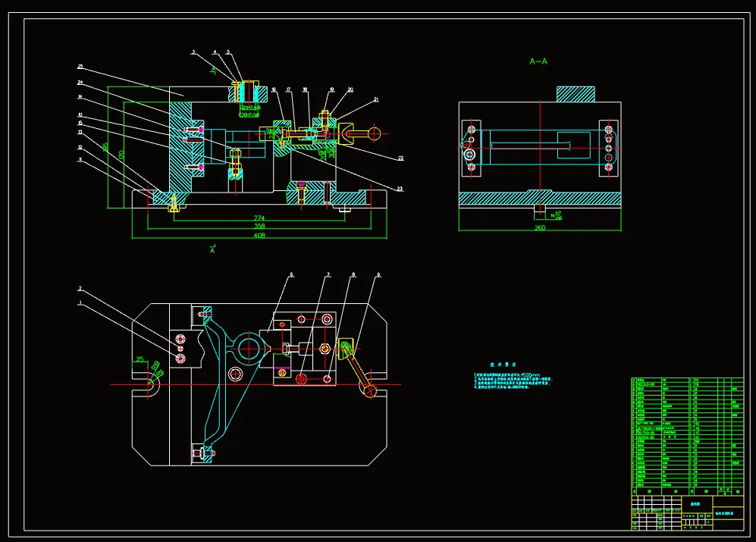Click part balloon number 25 label

coord(80,67)
